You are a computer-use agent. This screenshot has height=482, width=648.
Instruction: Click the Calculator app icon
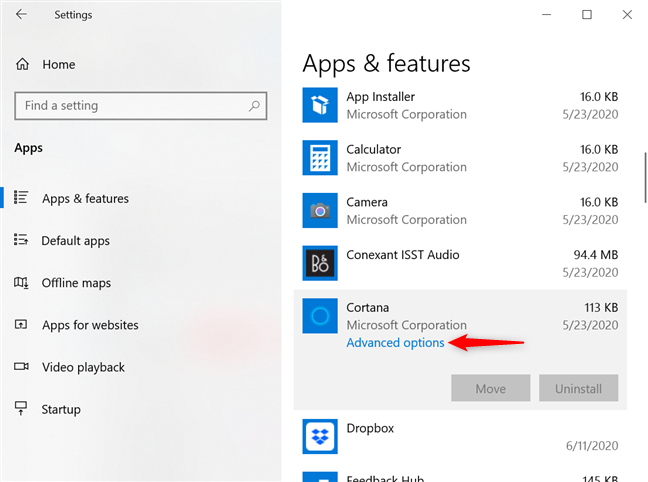coord(320,158)
